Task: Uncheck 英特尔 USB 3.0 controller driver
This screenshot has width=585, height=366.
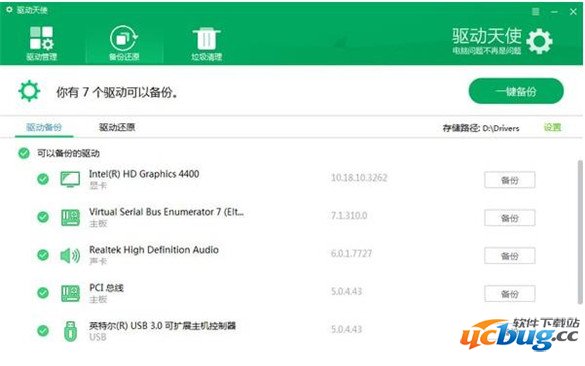Action: 43,330
